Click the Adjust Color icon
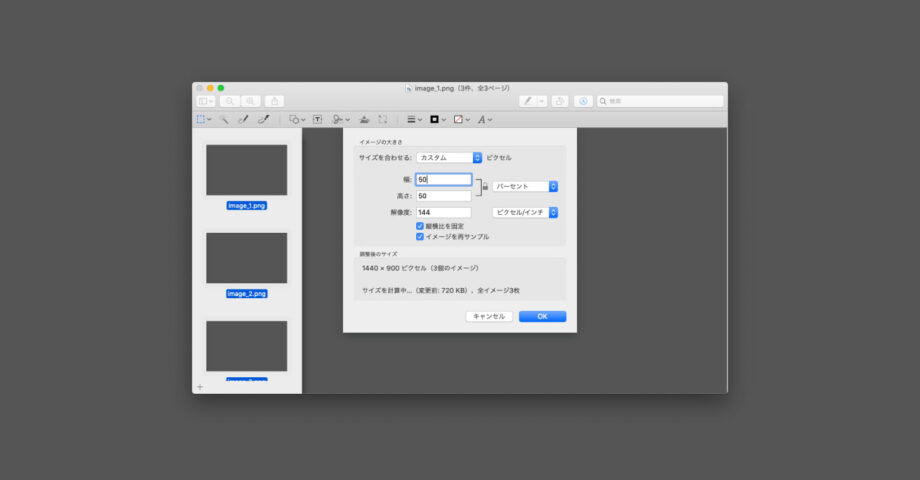Viewport: 920px width, 480px height. tap(364, 119)
